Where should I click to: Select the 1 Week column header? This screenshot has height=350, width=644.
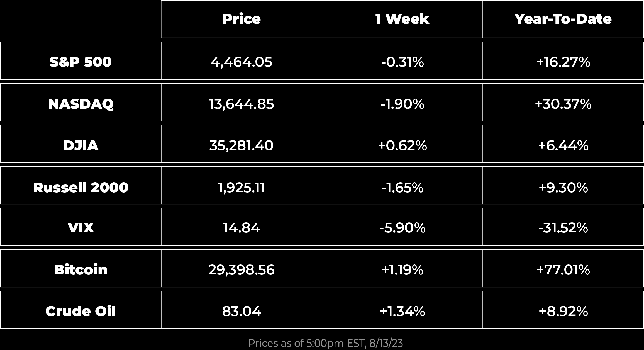pyautogui.click(x=402, y=19)
